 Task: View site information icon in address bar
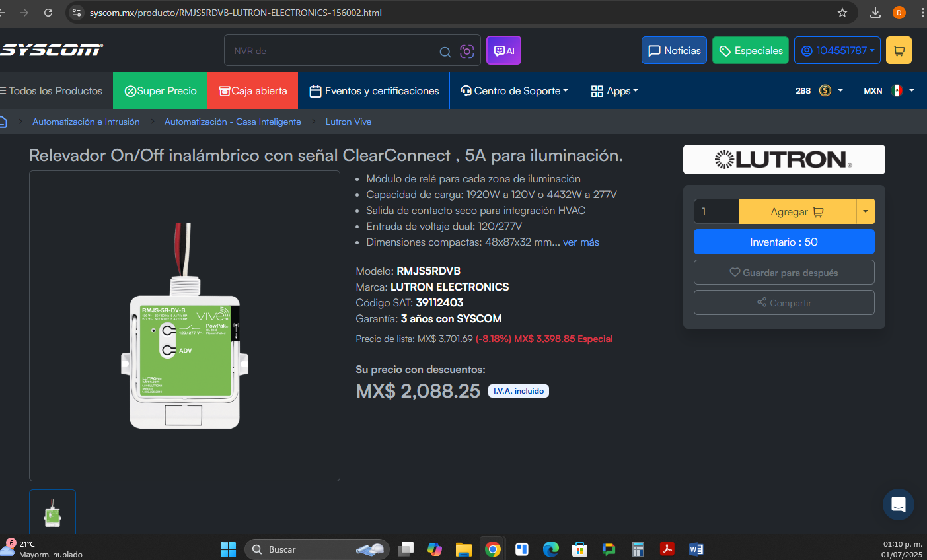point(77,13)
